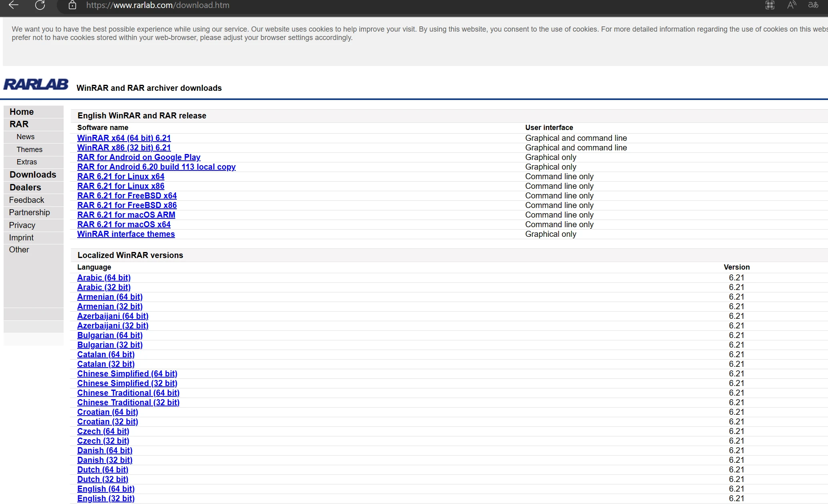This screenshot has height=504, width=828.
Task: Download Armenian (32 bit) version
Action: pos(110,306)
